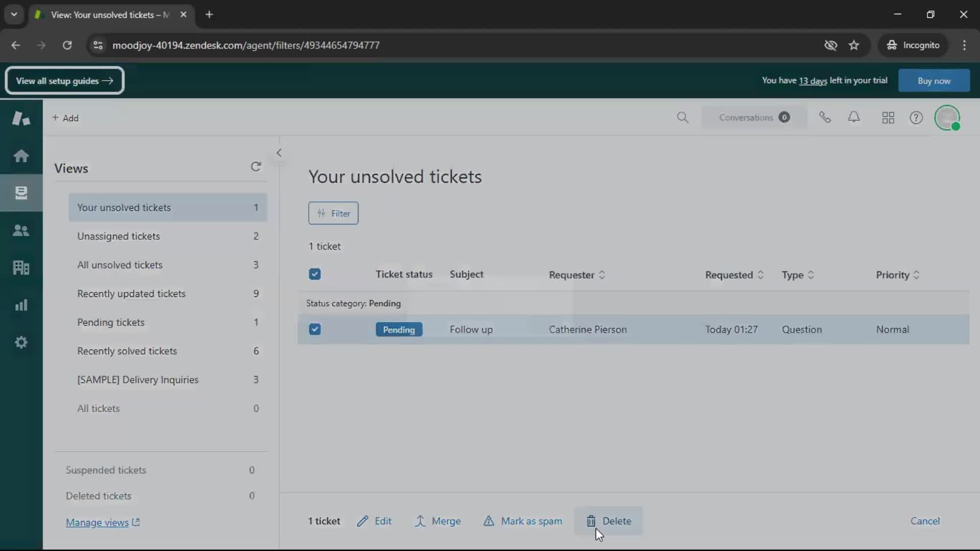Click the Pending status badge
The height and width of the screenshot is (551, 980).
399,330
